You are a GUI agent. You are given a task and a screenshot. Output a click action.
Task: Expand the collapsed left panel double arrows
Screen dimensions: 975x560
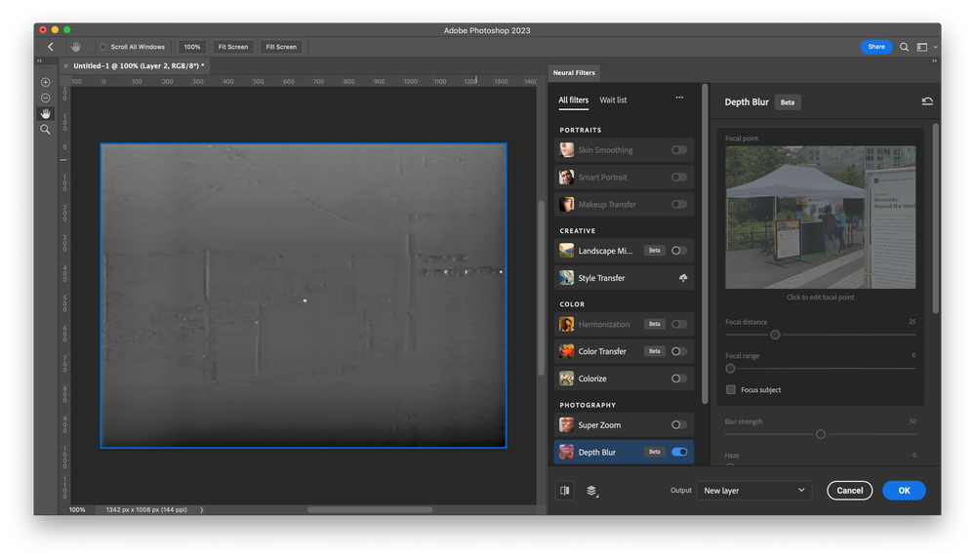tap(39, 60)
